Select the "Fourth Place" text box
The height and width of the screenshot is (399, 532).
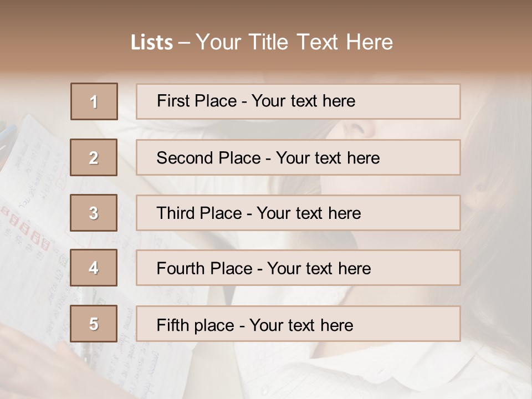tap(298, 268)
